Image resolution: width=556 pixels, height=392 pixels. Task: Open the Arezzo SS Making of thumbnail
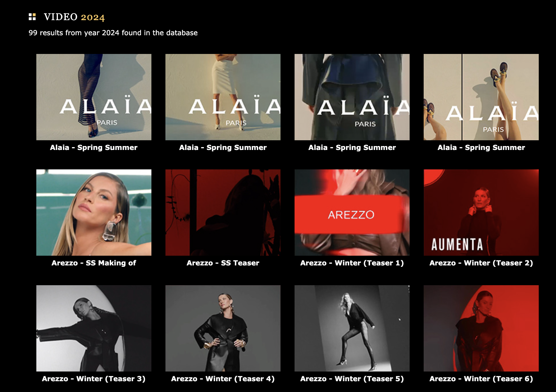point(94,213)
